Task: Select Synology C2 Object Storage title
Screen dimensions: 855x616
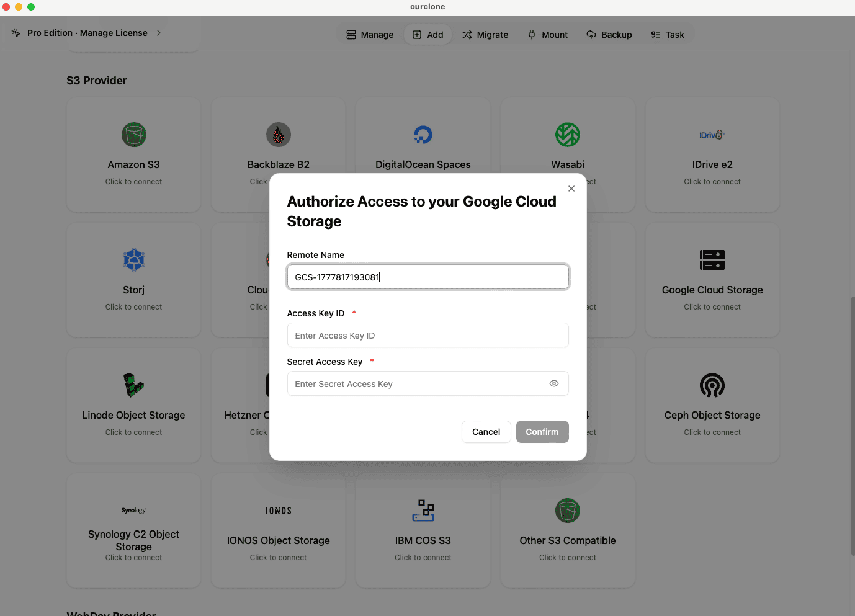Action: point(134,540)
